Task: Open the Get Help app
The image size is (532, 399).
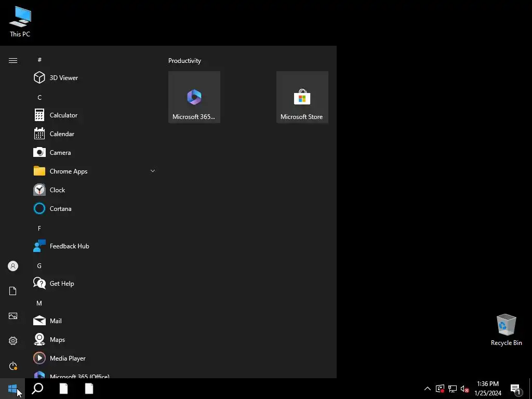Action: 95,283
